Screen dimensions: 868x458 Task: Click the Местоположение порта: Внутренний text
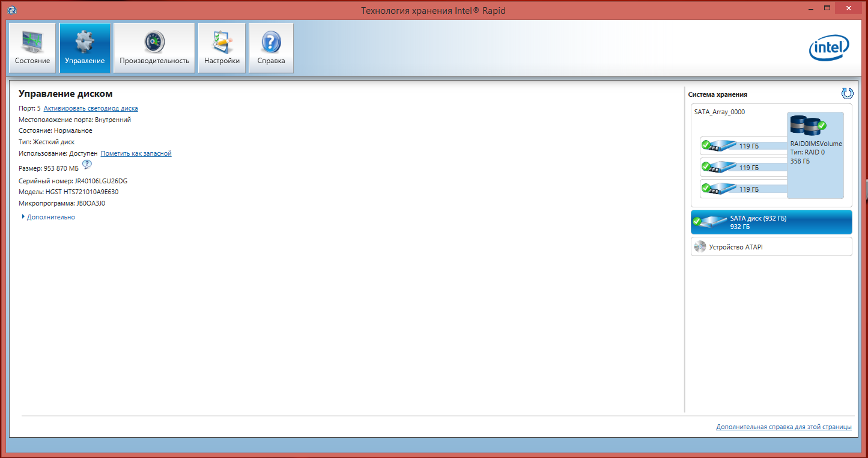pyautogui.click(x=74, y=120)
